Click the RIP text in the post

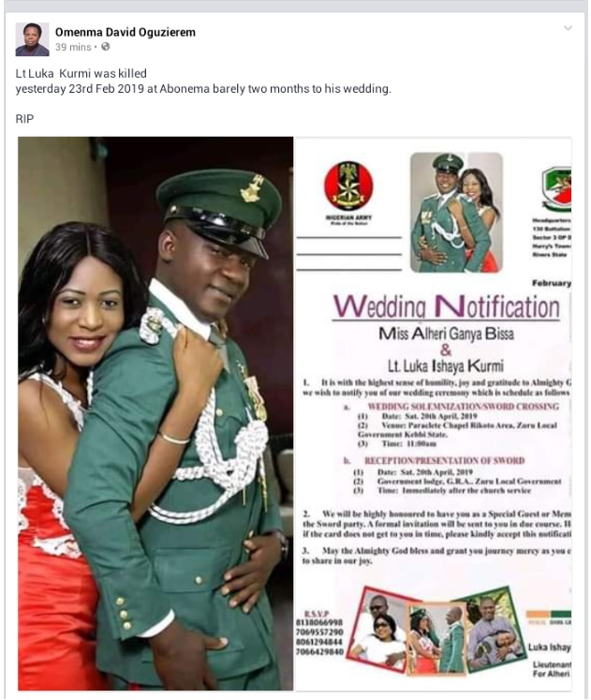pyautogui.click(x=24, y=119)
